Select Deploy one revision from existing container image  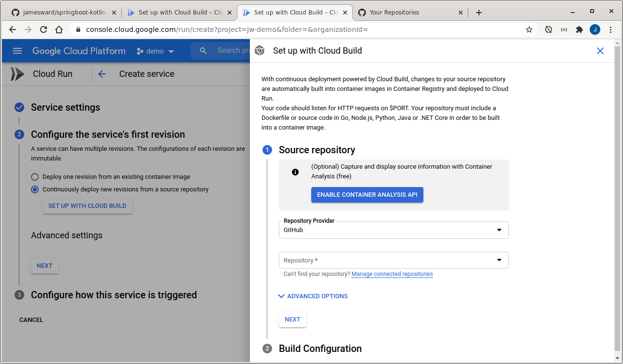tap(35, 177)
